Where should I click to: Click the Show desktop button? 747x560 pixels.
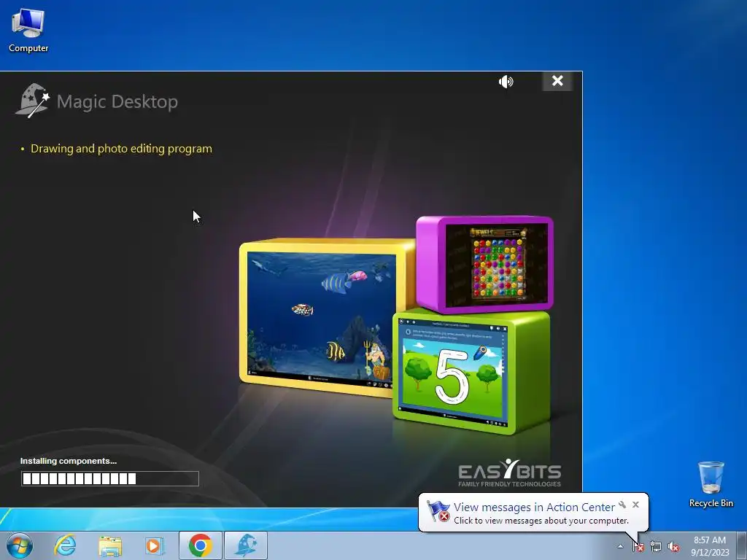click(743, 545)
